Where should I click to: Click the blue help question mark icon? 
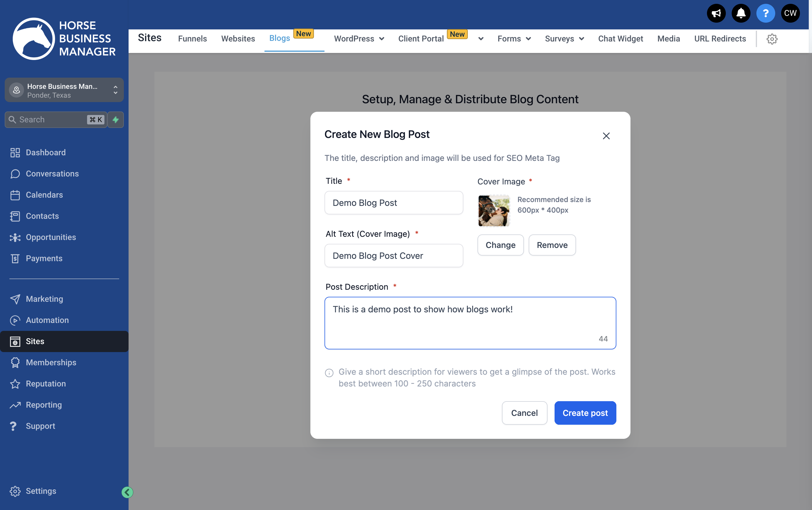(x=766, y=13)
